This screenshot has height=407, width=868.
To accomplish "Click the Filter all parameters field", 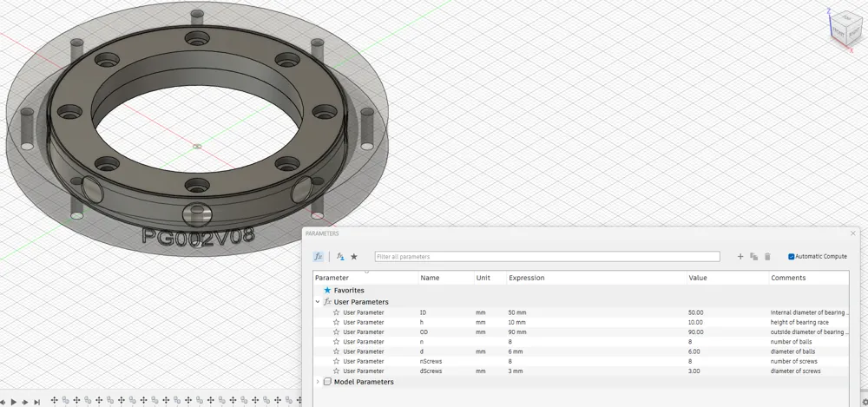I will [547, 256].
